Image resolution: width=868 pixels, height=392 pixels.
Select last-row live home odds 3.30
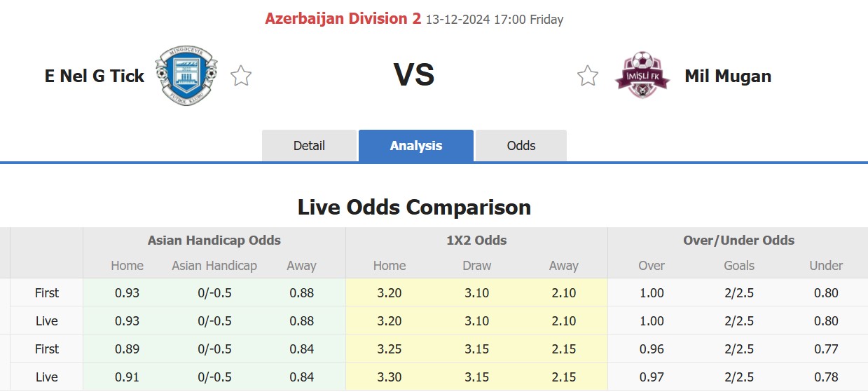click(390, 377)
